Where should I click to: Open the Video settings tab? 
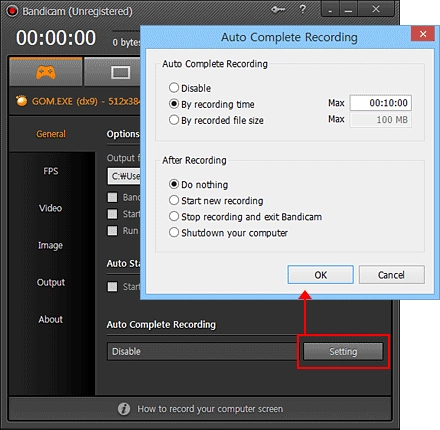pyautogui.click(x=50, y=208)
